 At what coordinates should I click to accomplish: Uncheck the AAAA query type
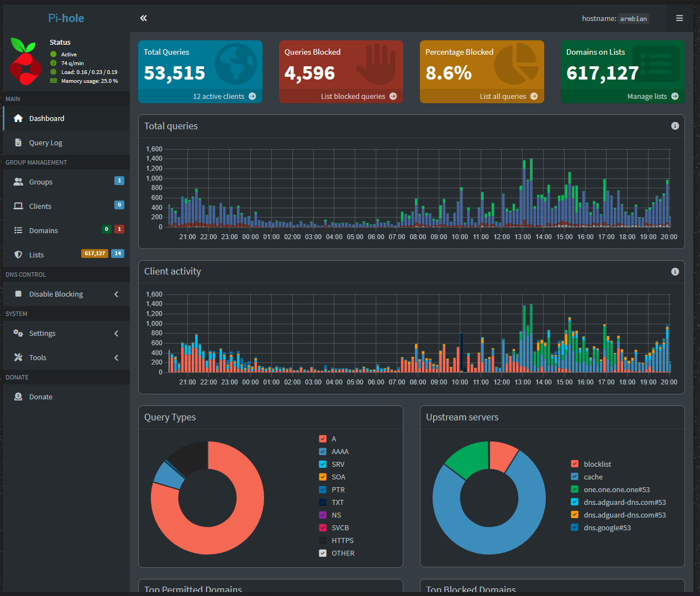coord(322,451)
